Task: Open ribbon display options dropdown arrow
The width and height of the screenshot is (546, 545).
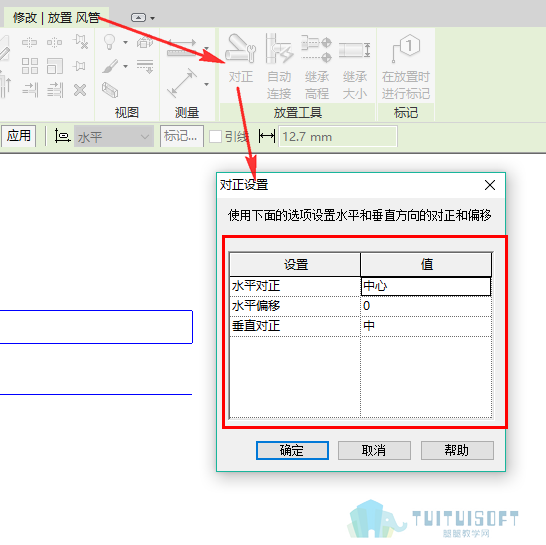Action: click(153, 18)
